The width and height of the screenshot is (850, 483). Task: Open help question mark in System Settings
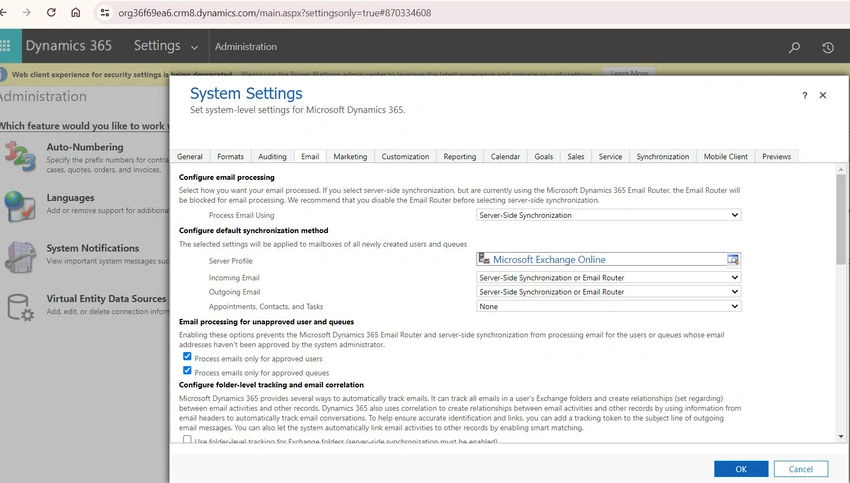[804, 95]
